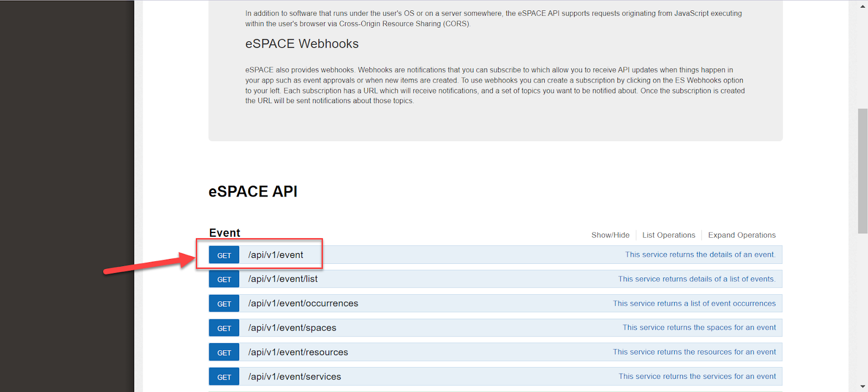Toggle Show/Hide for Event section
The width and height of the screenshot is (868, 392).
[610, 235]
